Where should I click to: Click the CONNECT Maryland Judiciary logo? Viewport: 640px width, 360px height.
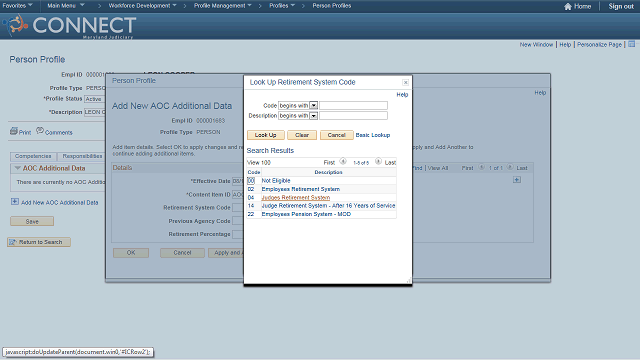[69, 26]
